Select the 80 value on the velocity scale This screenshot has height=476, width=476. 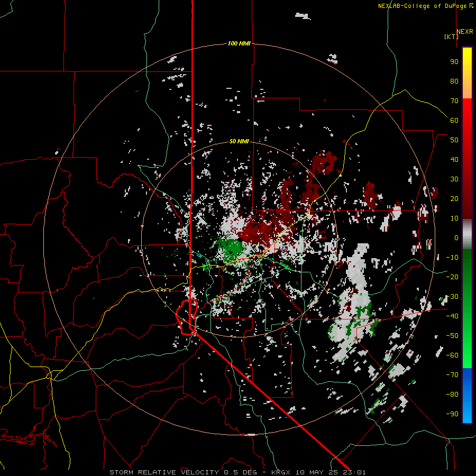pyautogui.click(x=454, y=81)
